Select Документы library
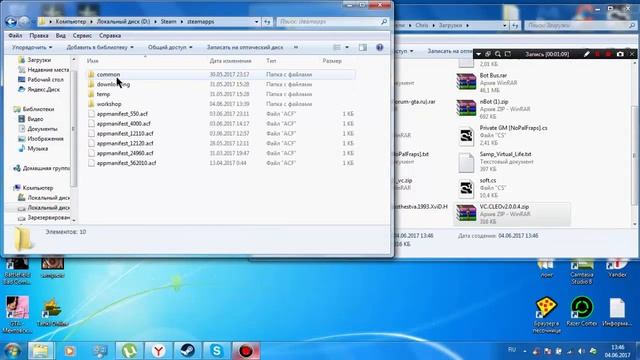This screenshot has height=360, width=640. coord(38,129)
